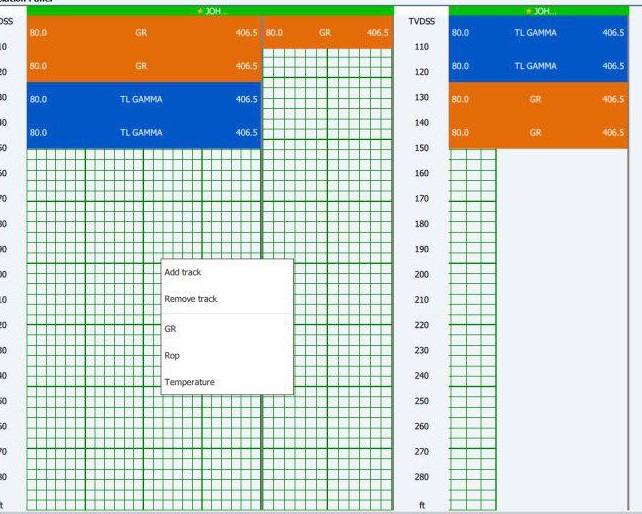The height and width of the screenshot is (514, 642).
Task: Select the bottom orange GR header in the right panel
Action: point(538,132)
